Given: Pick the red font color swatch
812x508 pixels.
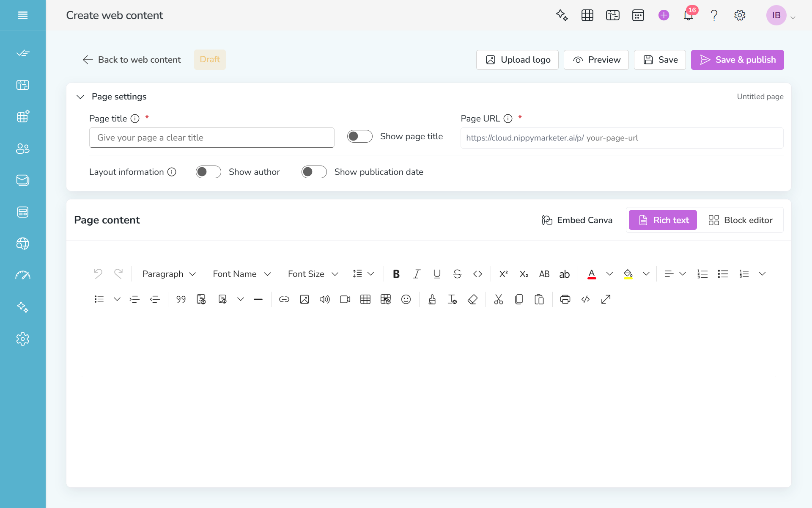Looking at the screenshot, I should click(592, 274).
